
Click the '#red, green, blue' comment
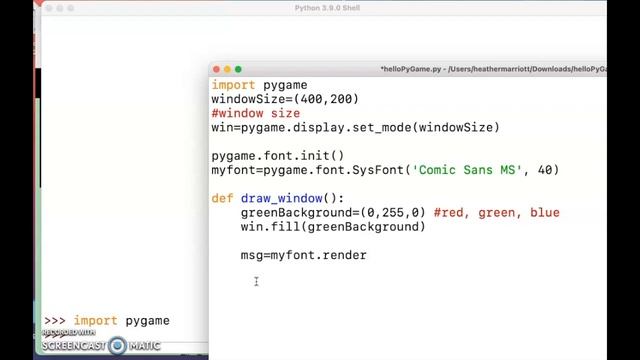(496, 213)
